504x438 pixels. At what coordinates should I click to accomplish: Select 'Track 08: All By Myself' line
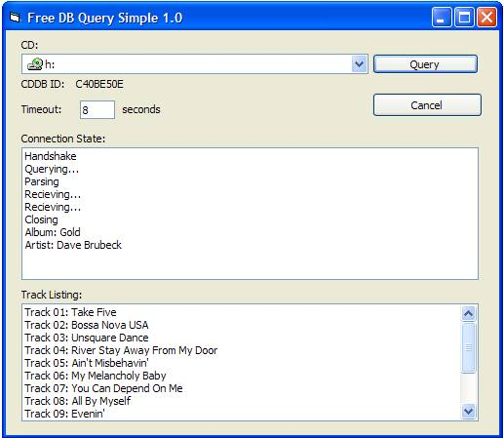coord(78,401)
